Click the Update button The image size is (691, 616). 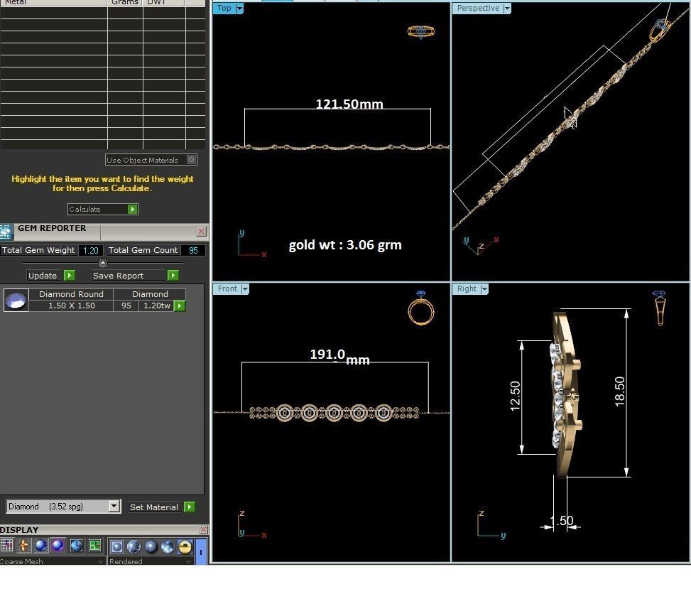click(45, 276)
